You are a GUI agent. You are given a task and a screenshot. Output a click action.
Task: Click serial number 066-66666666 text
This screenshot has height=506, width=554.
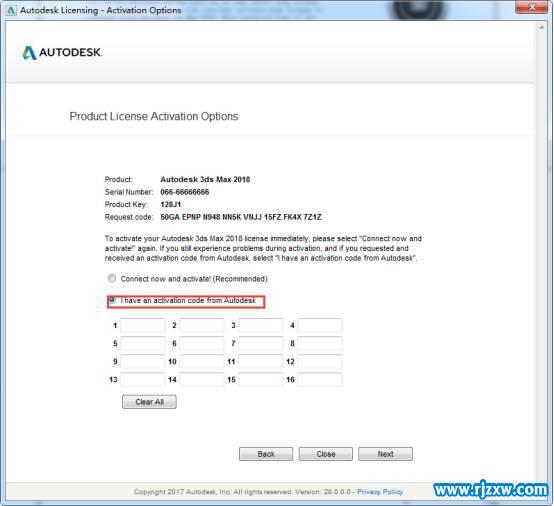[184, 192]
